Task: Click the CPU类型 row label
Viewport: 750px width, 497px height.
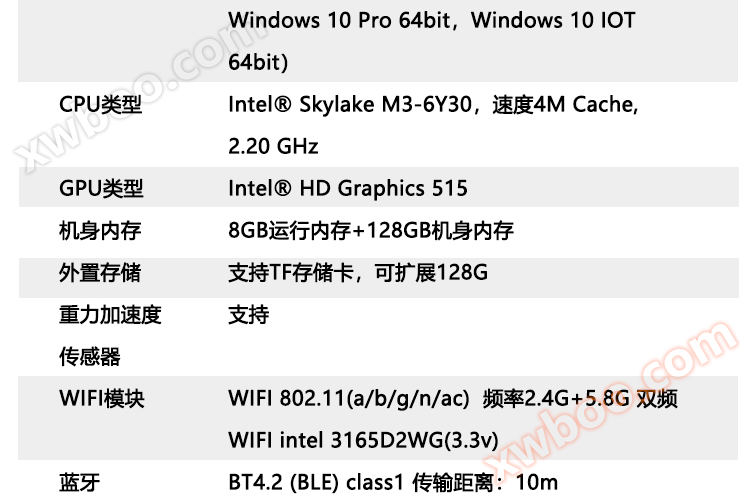Action: [100, 105]
